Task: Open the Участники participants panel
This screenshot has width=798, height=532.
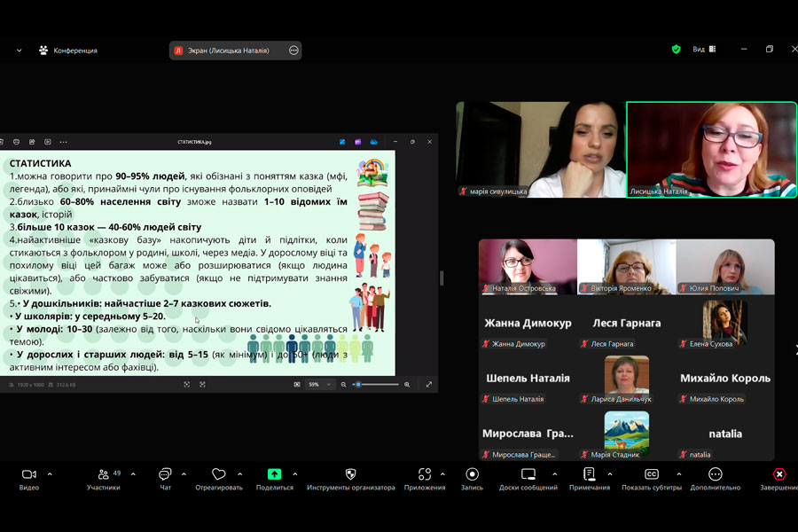Action: [104, 474]
